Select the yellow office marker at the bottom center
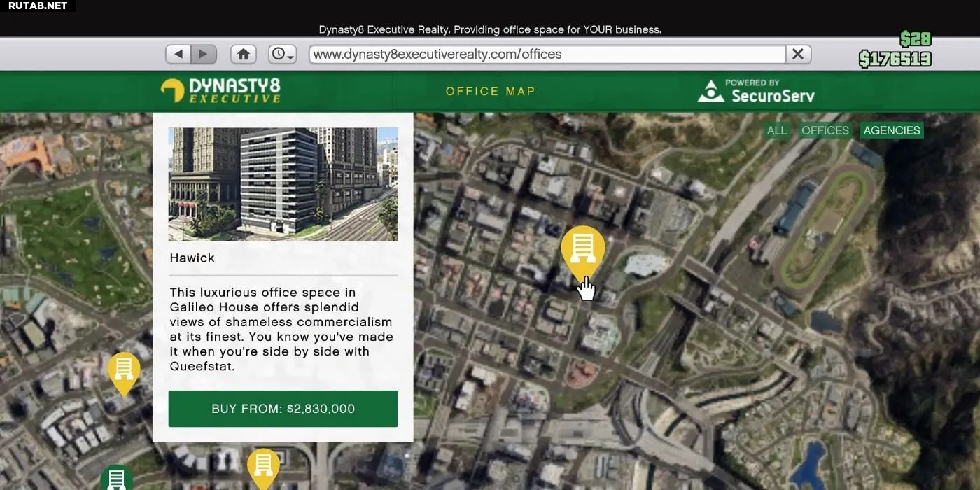980x490 pixels. pos(263,468)
